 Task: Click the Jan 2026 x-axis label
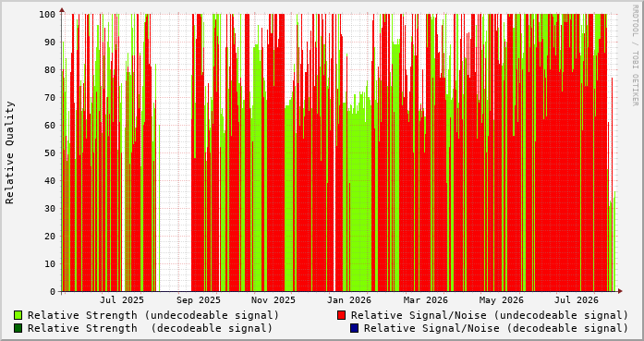(x=349, y=300)
